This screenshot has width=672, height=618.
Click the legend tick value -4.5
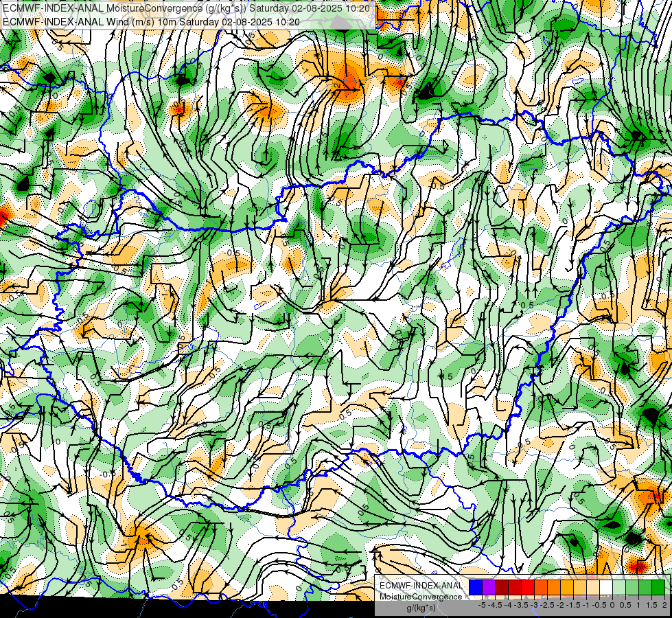pyautogui.click(x=494, y=605)
